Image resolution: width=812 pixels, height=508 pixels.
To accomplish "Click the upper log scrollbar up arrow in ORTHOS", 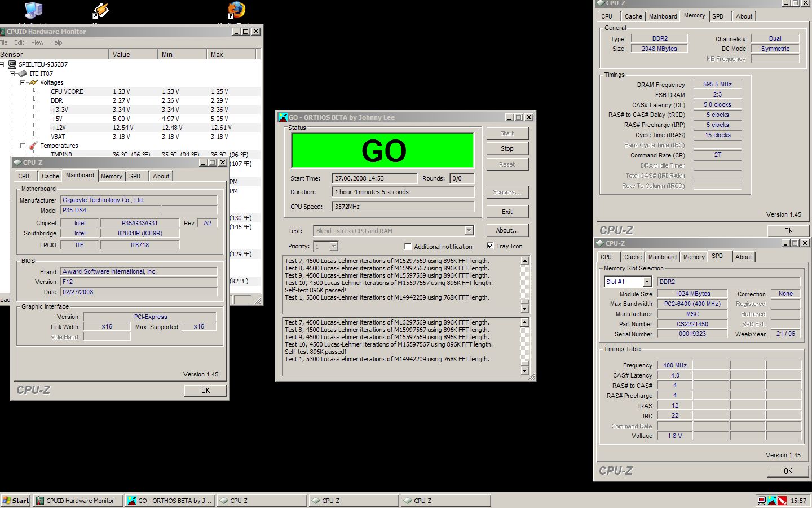I will 524,261.
